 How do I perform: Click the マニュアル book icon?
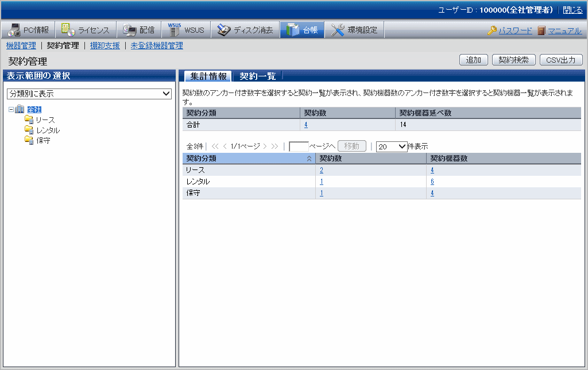coord(541,30)
